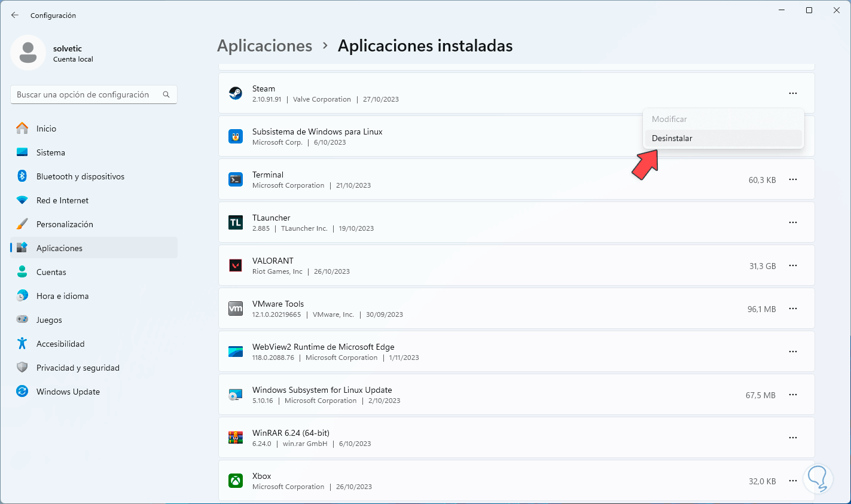The width and height of the screenshot is (851, 504).
Task: Click the Terminal app name
Action: (x=268, y=175)
